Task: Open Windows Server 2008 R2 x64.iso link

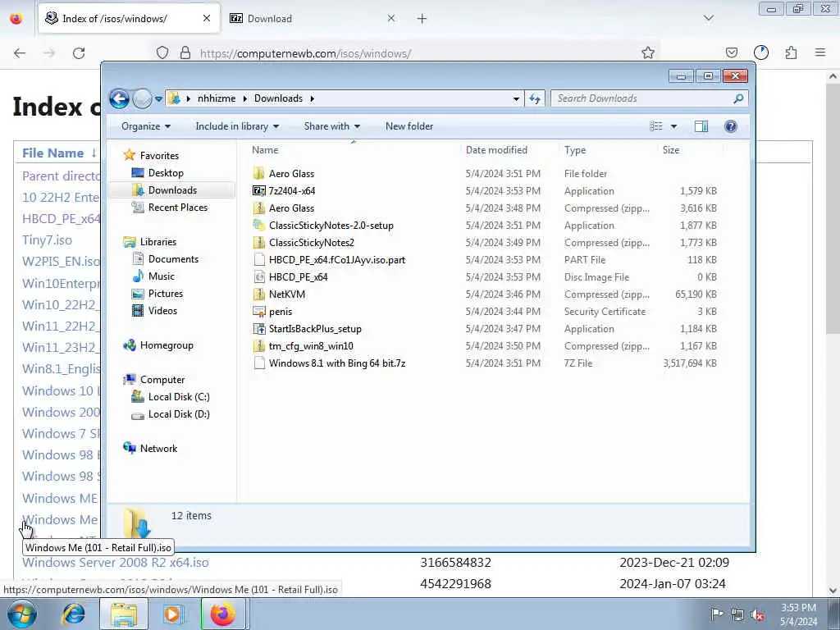Action: coord(115,563)
